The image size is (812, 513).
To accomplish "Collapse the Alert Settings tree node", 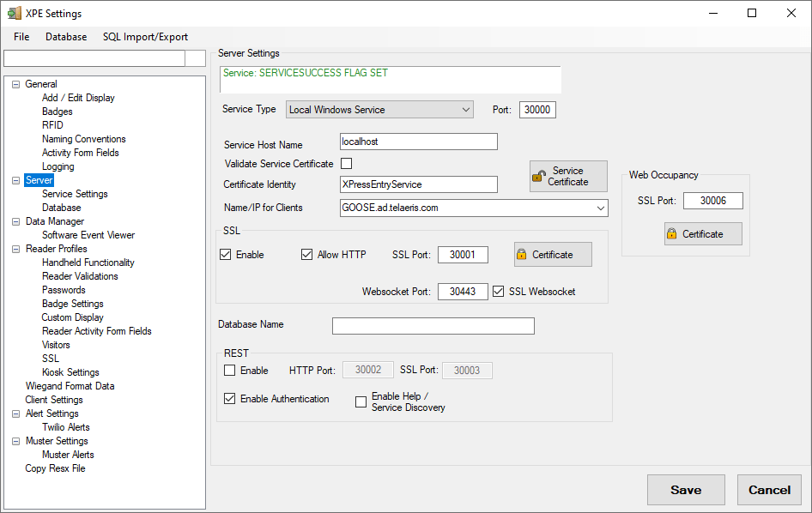I will click(x=16, y=413).
